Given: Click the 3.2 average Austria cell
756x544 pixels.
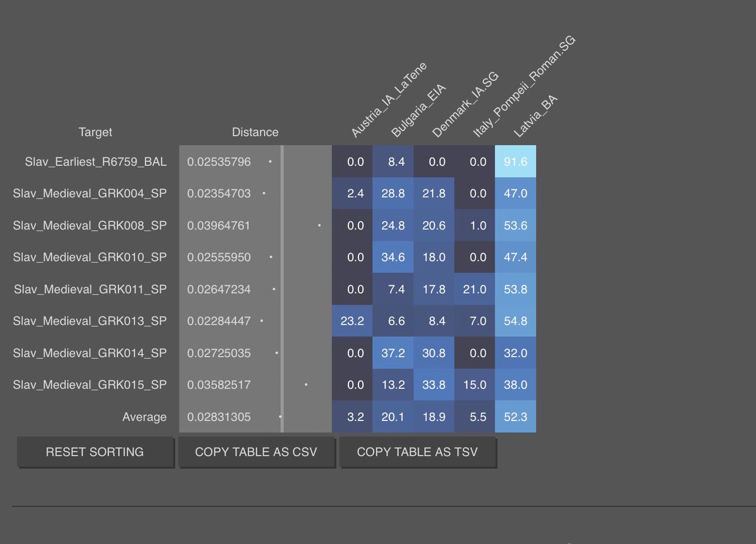Looking at the screenshot, I should click(352, 417).
